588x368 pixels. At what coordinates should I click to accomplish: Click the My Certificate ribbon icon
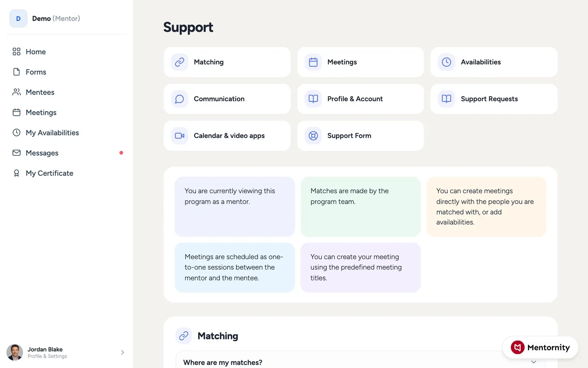tap(17, 173)
